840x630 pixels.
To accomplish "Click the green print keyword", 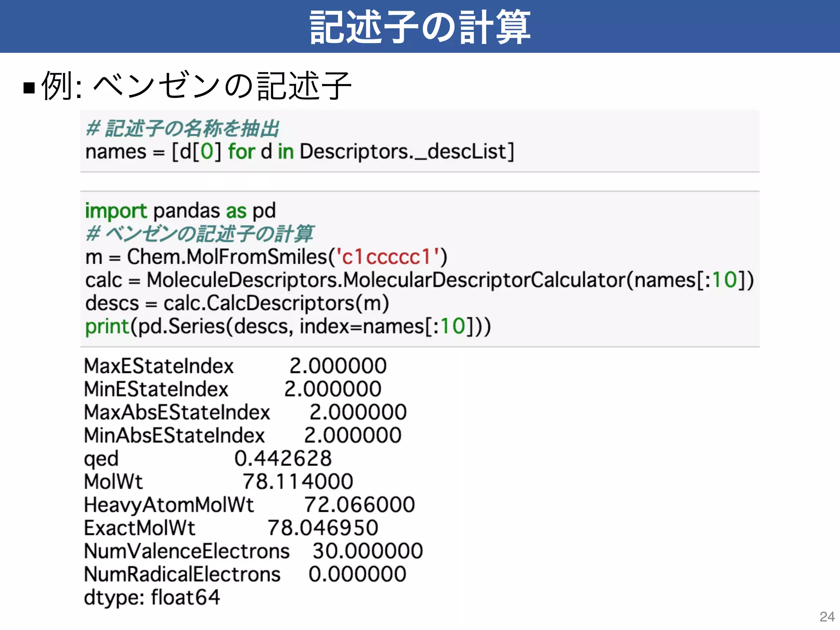I will [107, 327].
